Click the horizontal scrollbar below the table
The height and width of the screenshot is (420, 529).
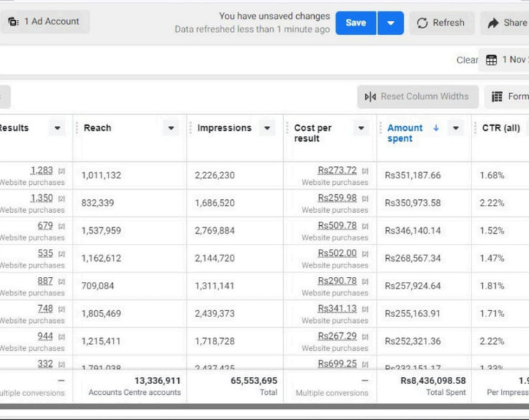tap(264, 407)
